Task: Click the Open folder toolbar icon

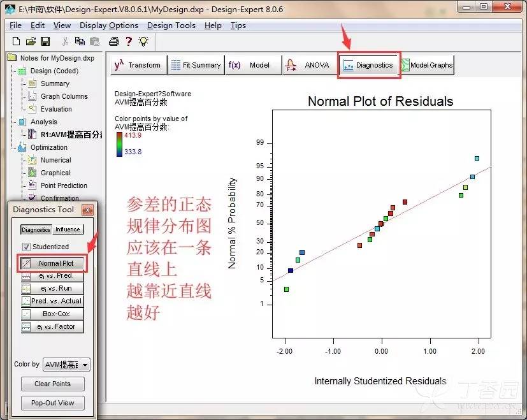Action: tap(31, 41)
